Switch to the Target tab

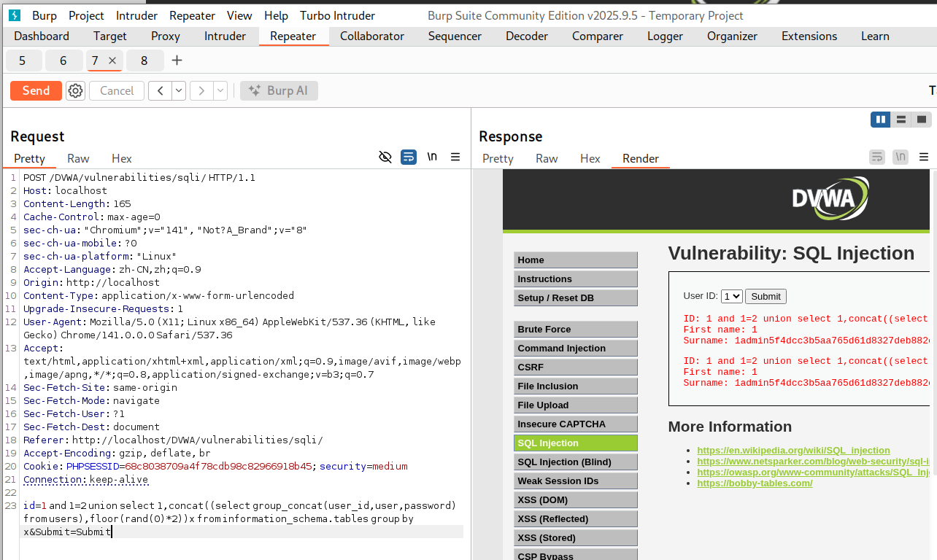click(110, 36)
